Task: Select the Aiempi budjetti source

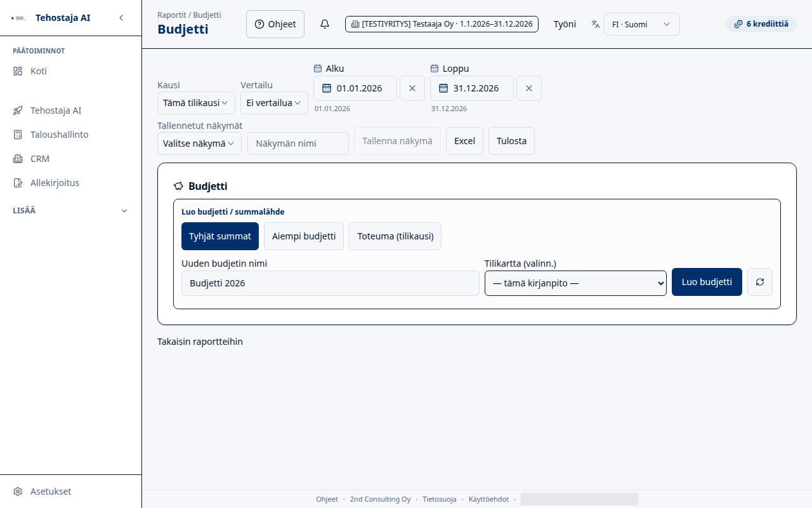Action: click(x=304, y=236)
